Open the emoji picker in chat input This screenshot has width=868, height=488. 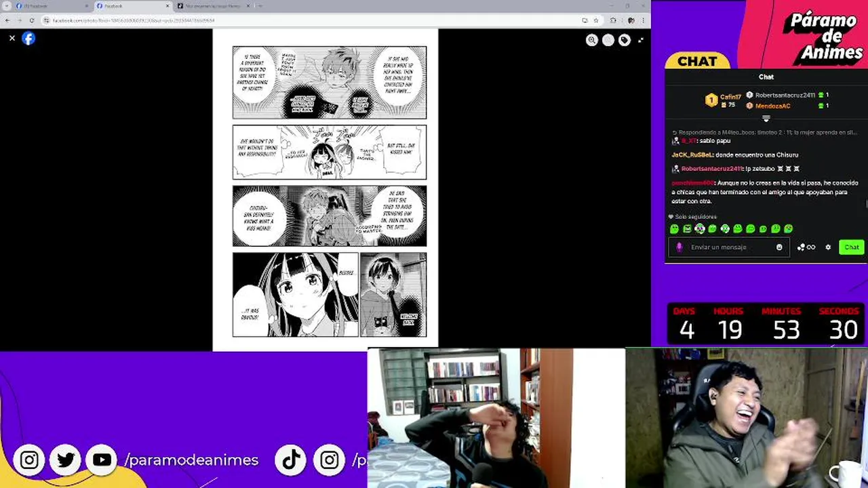pyautogui.click(x=779, y=247)
